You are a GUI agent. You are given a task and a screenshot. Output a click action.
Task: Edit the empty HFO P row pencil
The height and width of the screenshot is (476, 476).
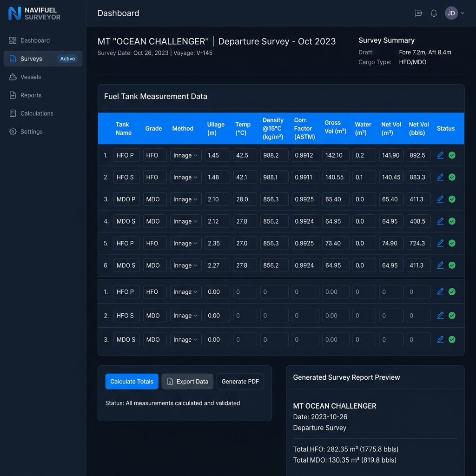[x=440, y=292]
